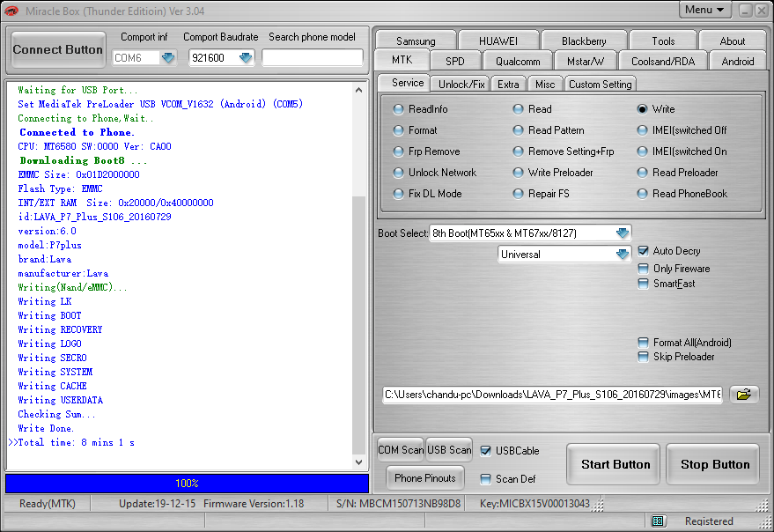Viewport: 774px width, 532px height.
Task: Open the Qualcomm tab
Action: (518, 62)
